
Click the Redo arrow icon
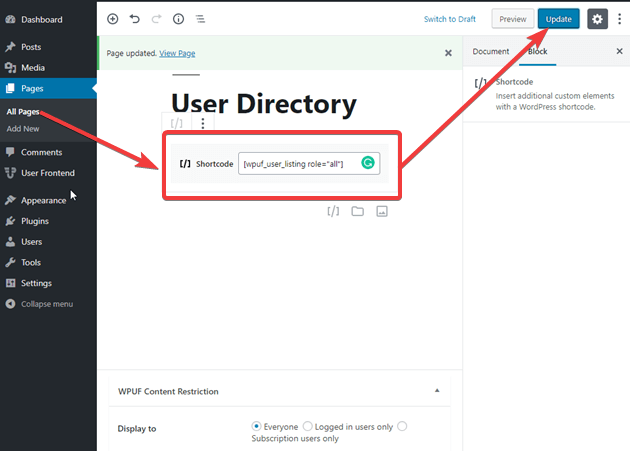pos(156,19)
